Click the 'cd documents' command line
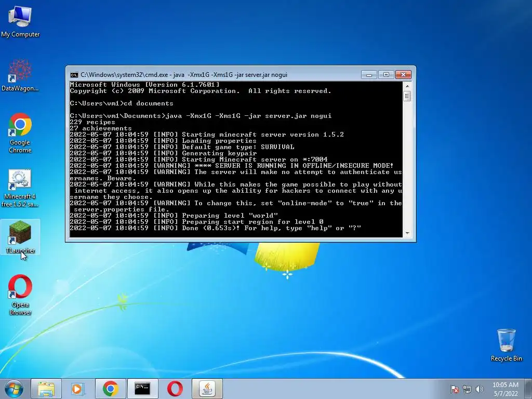532x399 pixels. (122, 103)
